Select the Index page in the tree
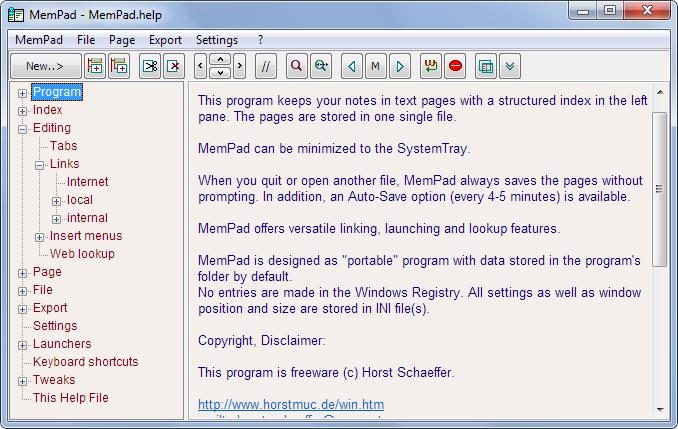The width and height of the screenshot is (678, 429). click(x=48, y=110)
